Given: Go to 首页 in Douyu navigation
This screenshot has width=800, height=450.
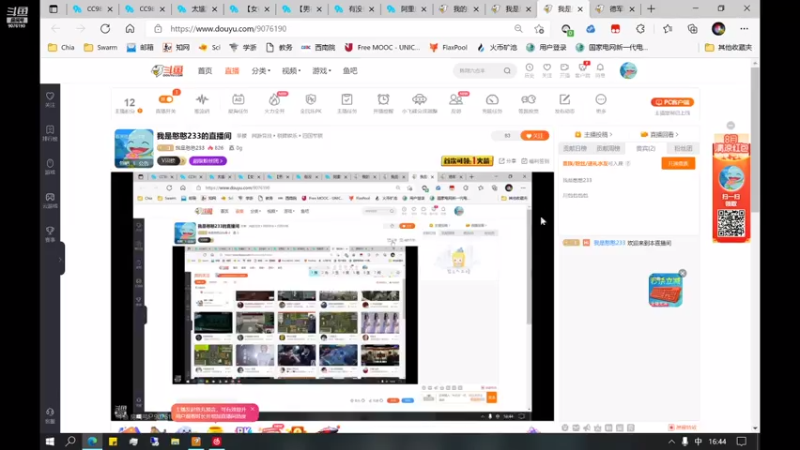Looking at the screenshot, I should [205, 71].
